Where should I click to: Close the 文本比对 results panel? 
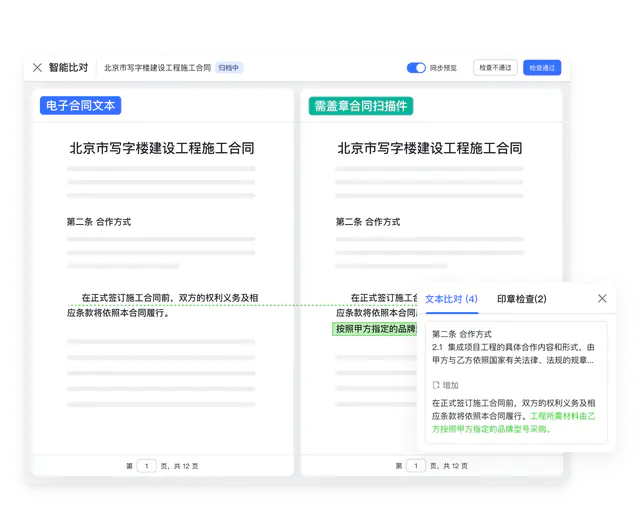(x=602, y=298)
